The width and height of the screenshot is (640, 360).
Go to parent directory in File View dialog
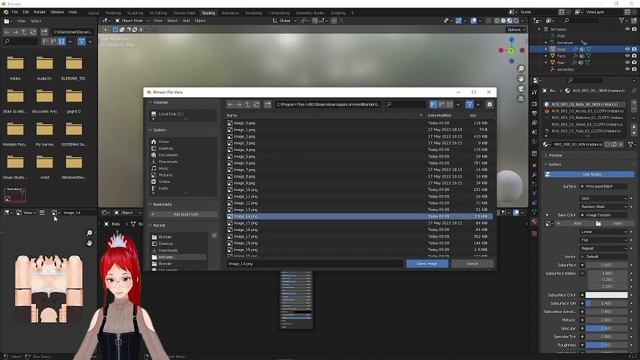[248, 104]
